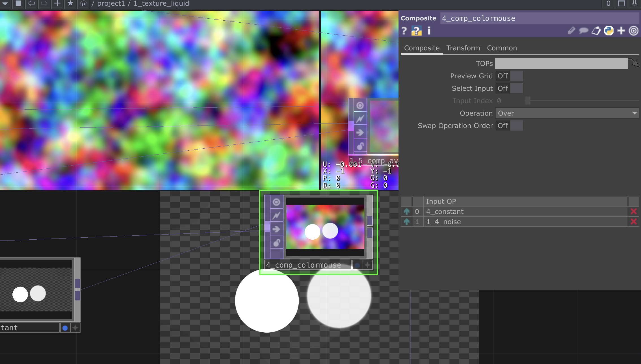The width and height of the screenshot is (641, 364).
Task: Toggle Select Input switch
Action: point(509,88)
